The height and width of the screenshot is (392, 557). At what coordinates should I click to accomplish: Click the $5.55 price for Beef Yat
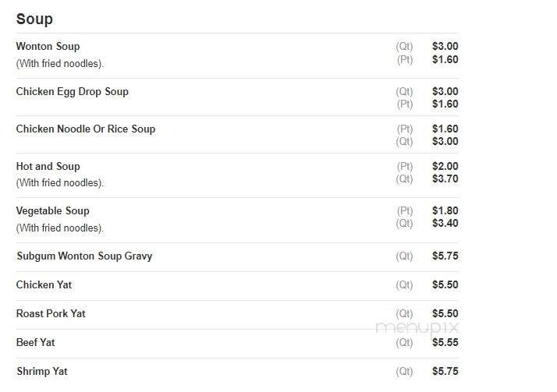pyautogui.click(x=445, y=343)
